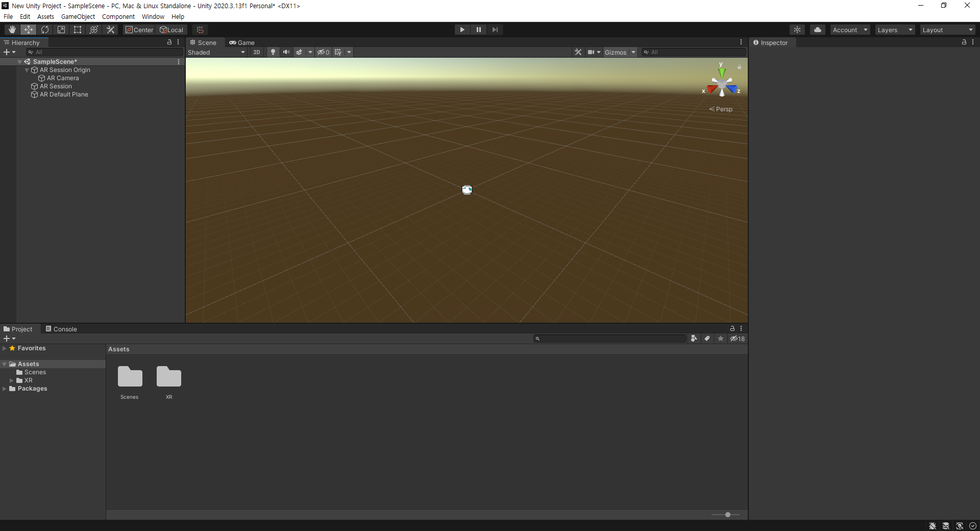Select the Rect tool
The height and width of the screenshot is (531, 980).
pos(78,30)
